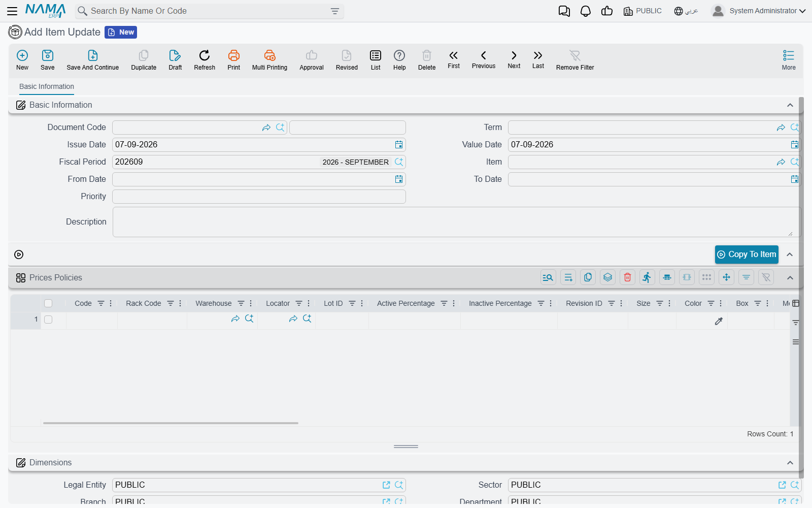
Task: Click the Description text area
Action: (x=457, y=222)
